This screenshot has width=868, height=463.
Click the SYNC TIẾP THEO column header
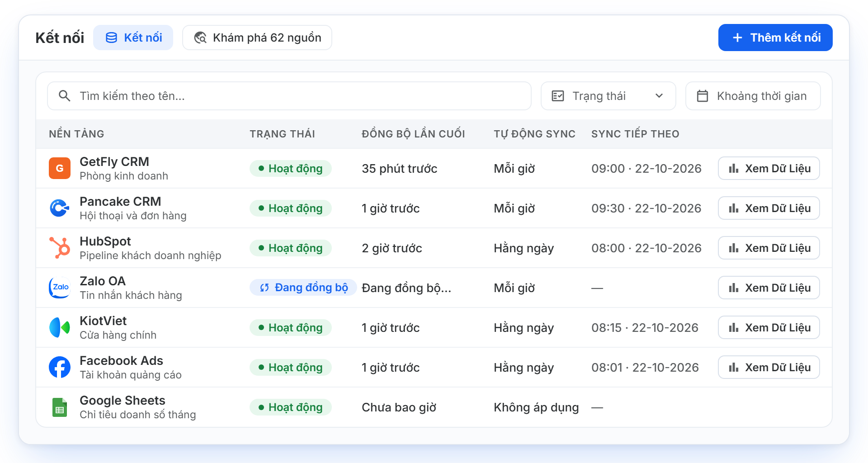635,134
